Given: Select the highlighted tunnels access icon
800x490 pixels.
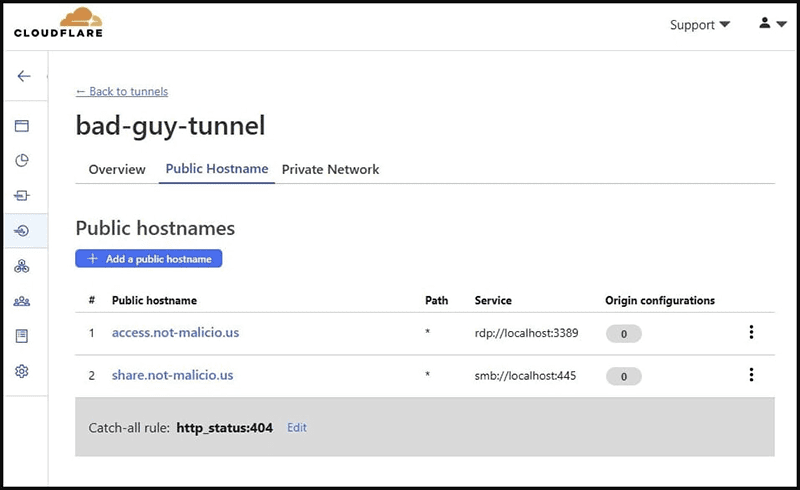Looking at the screenshot, I should [x=21, y=231].
